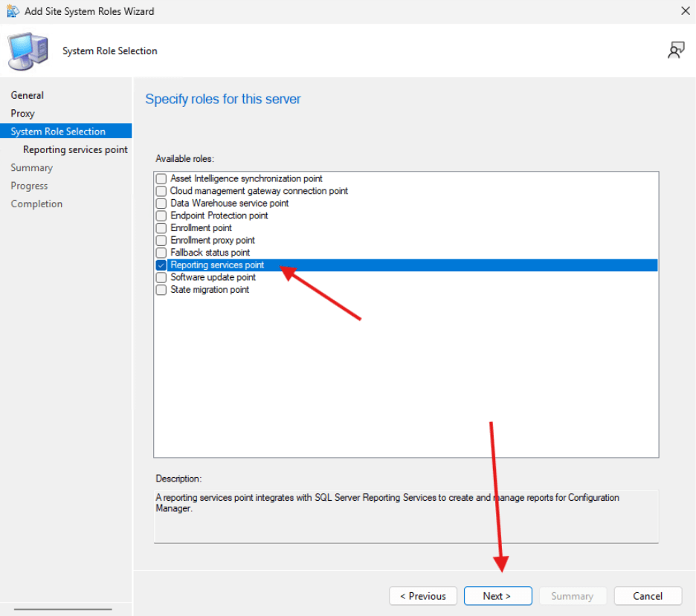Uncheck the Reporting services point checkbox

[161, 265]
